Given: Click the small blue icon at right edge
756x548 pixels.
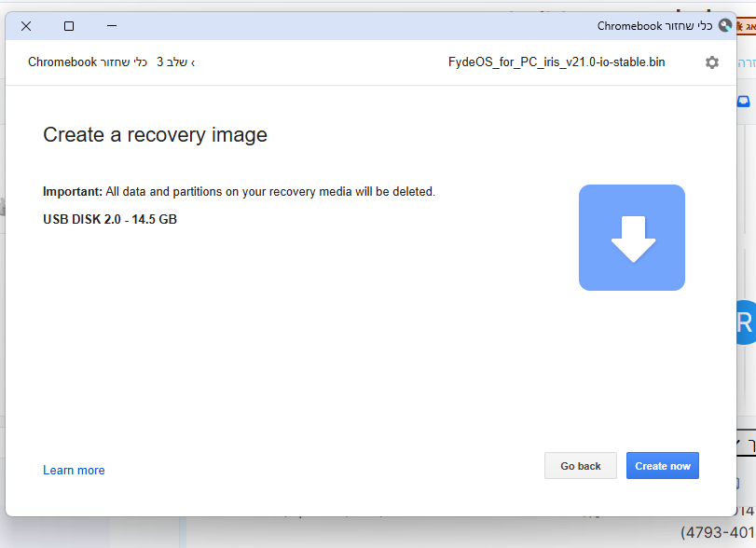Looking at the screenshot, I should point(744,103).
